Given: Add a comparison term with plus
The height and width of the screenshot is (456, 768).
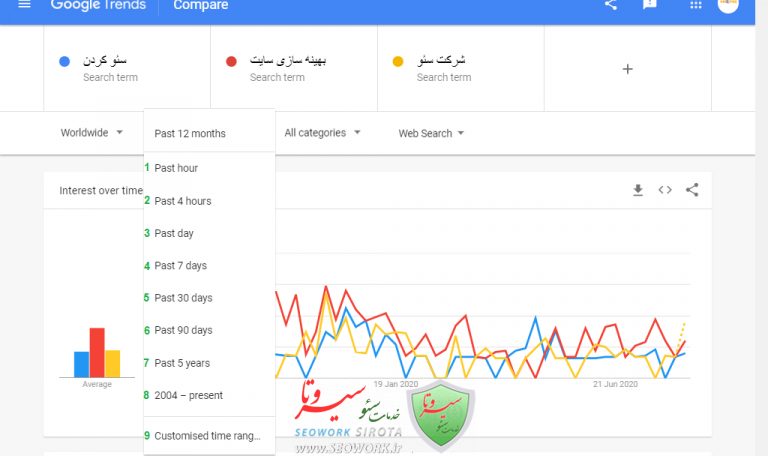Looking at the screenshot, I should coord(628,69).
